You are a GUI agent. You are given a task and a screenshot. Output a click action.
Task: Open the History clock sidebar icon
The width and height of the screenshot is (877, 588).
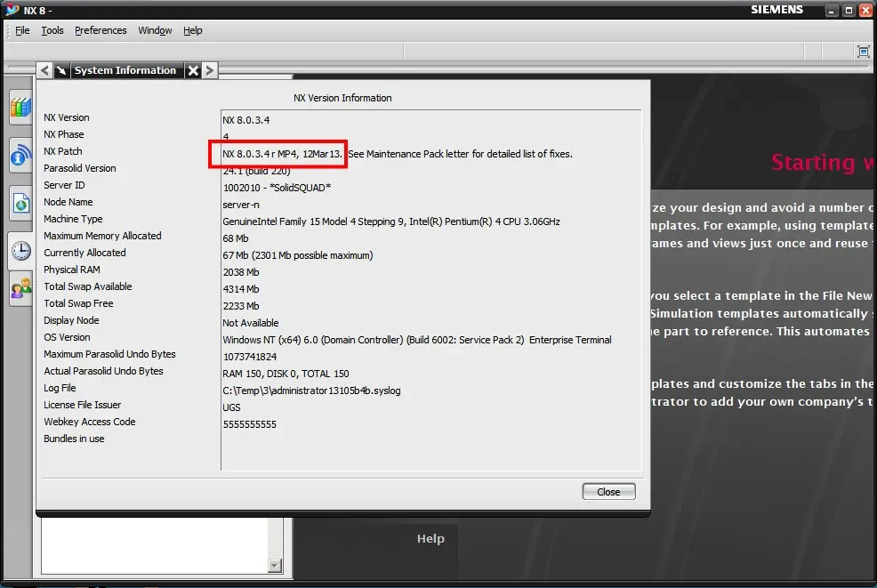[20, 251]
